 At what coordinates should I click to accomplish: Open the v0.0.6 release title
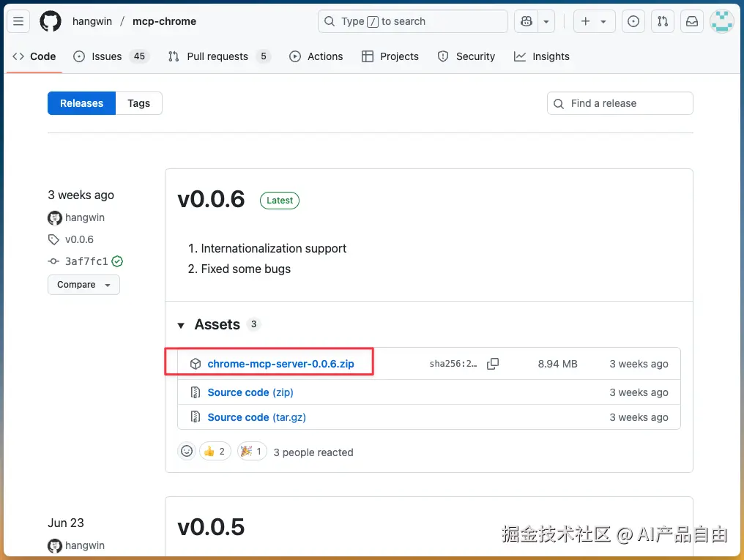coord(211,199)
